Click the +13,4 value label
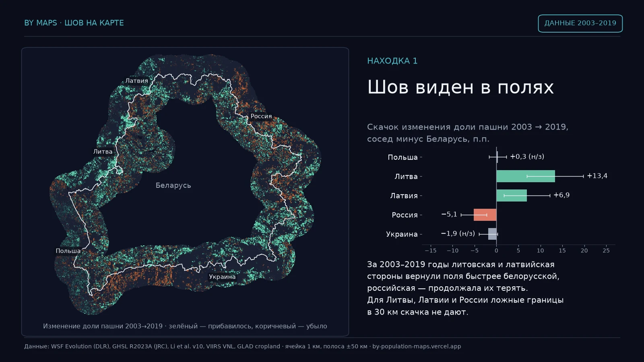 (x=597, y=176)
